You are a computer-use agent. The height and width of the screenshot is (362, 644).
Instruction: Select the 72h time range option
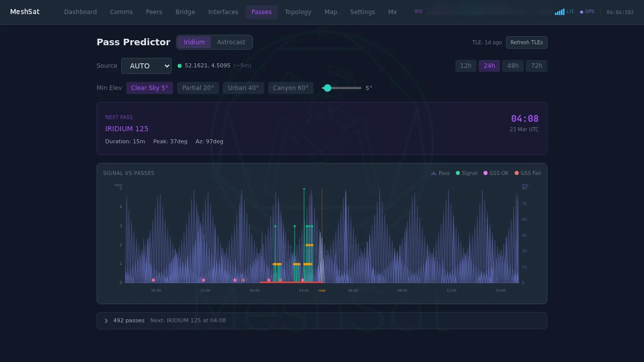tap(536, 65)
